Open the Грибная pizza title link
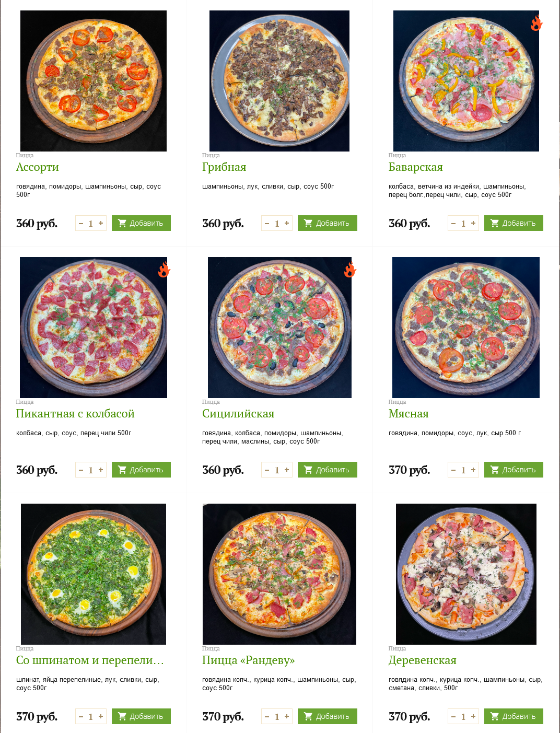 click(224, 167)
